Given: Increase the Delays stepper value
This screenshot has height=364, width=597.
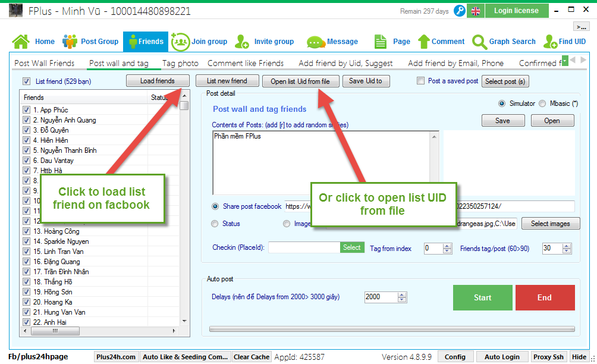Looking at the screenshot, I should 402,294.
